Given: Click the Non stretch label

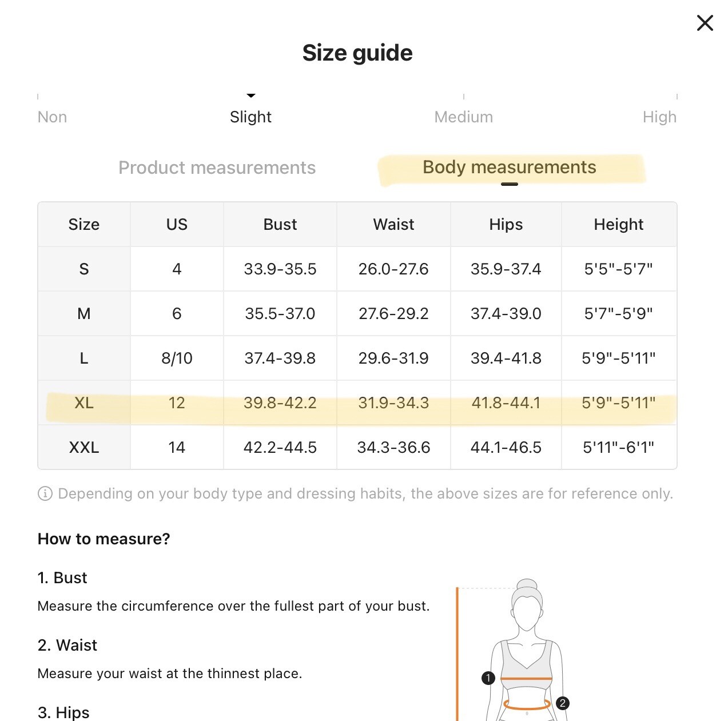Looking at the screenshot, I should pos(52,117).
